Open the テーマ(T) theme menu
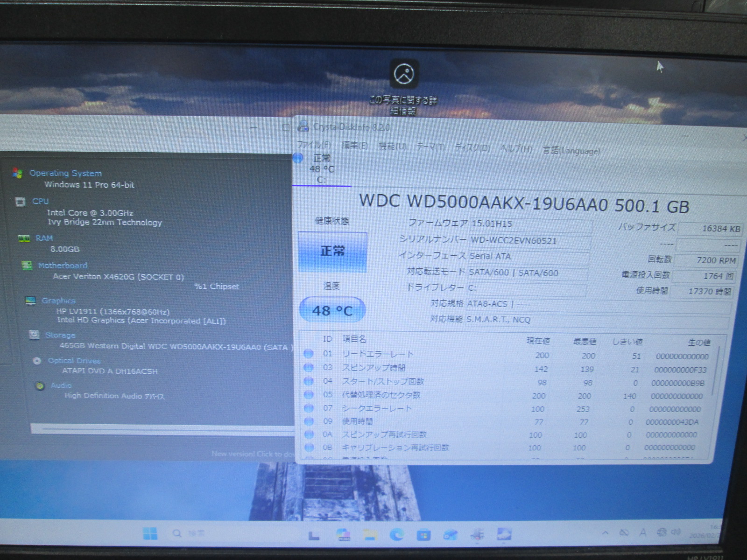This screenshot has width=747, height=560. coord(430,147)
